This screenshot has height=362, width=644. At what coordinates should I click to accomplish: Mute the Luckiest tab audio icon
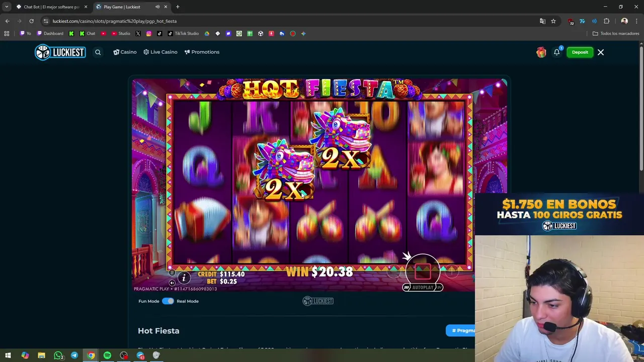157,7
